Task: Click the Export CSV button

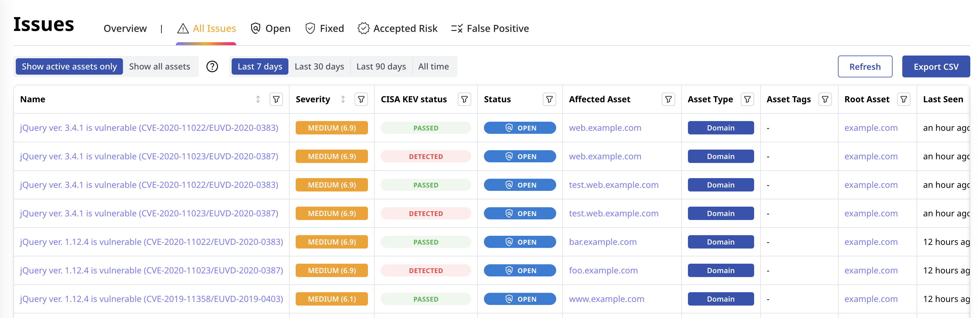Action: pyautogui.click(x=935, y=66)
